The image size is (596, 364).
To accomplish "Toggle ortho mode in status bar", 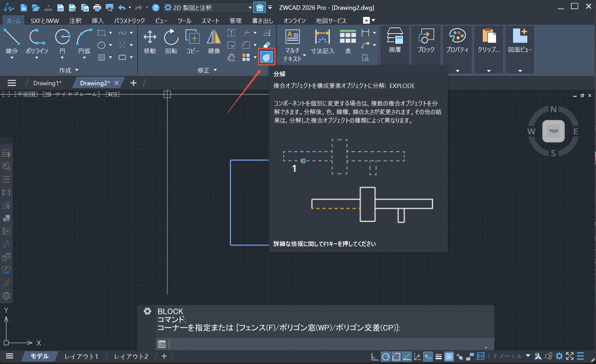I will pyautogui.click(x=375, y=357).
